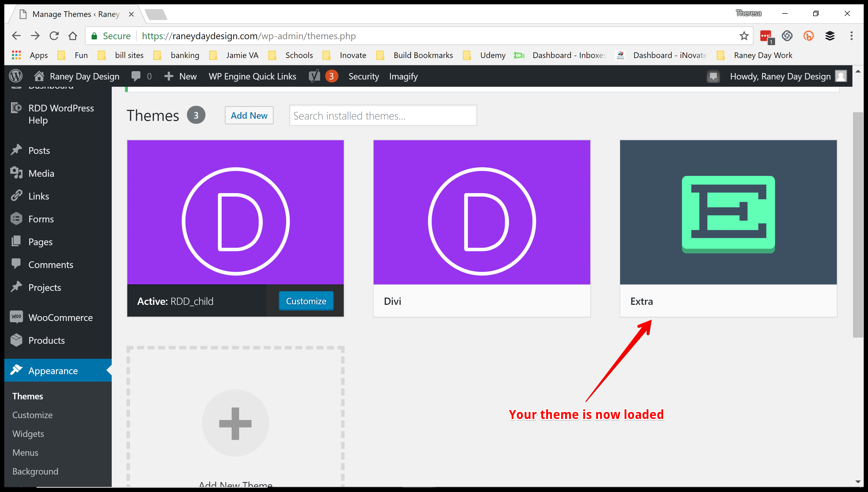Bookmark this page with the star icon
The height and width of the screenshot is (492, 868).
point(744,36)
